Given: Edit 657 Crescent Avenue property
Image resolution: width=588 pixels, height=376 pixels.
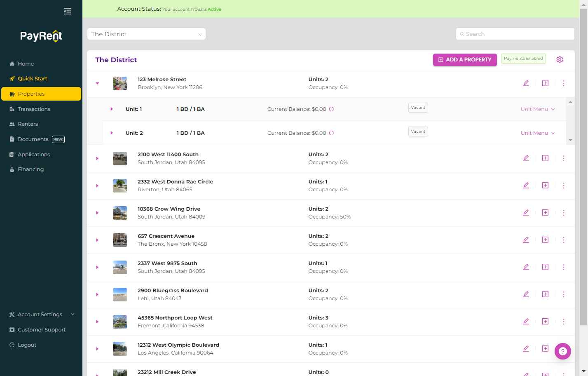Looking at the screenshot, I should pyautogui.click(x=526, y=240).
